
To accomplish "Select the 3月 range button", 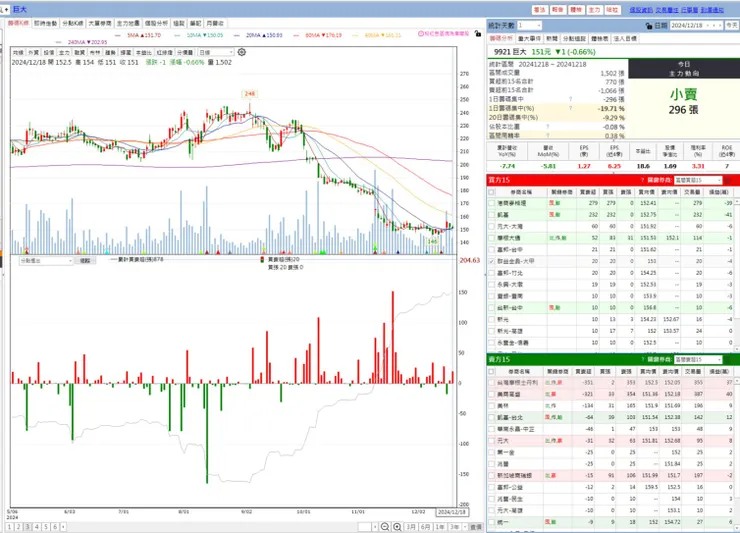I will (411, 526).
